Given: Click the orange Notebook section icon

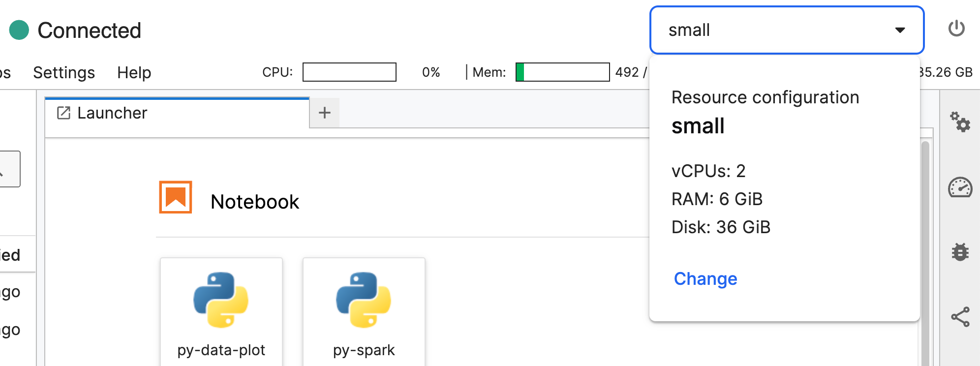Looking at the screenshot, I should (x=176, y=197).
